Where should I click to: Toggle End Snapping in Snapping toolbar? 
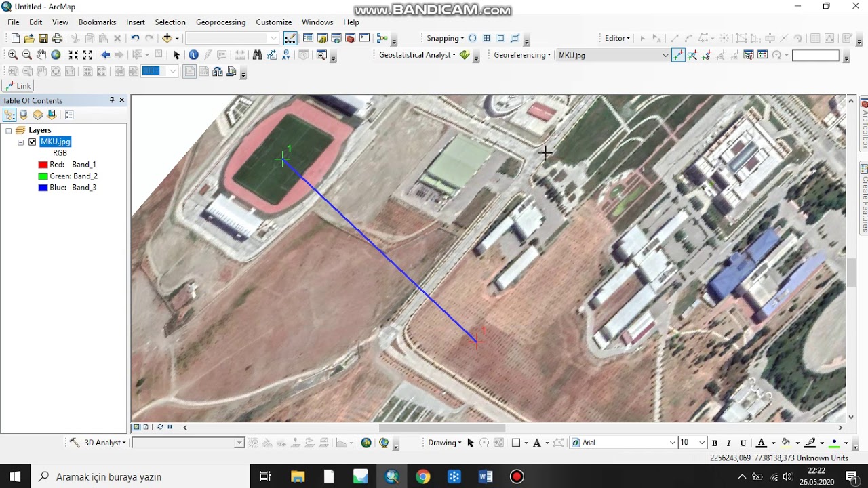point(487,39)
